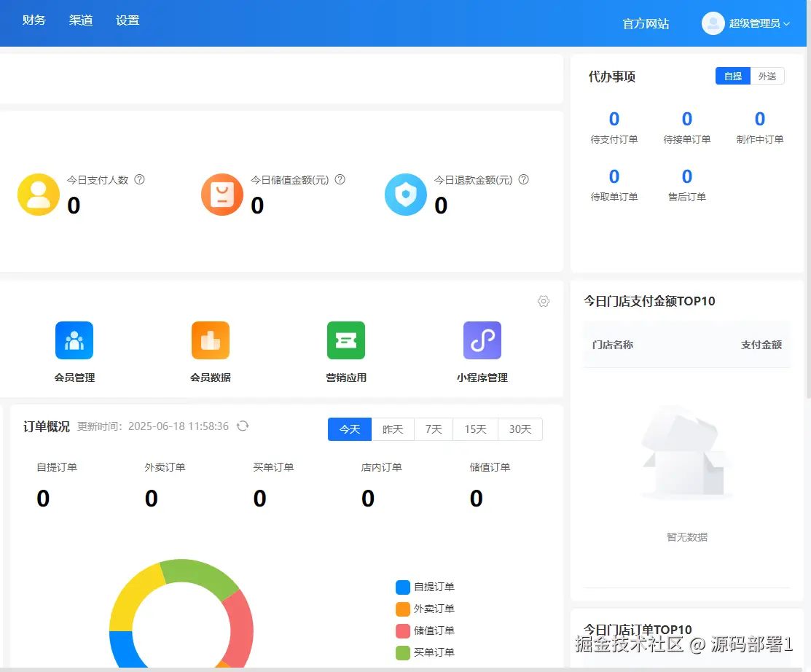Open the 财务 menu
This screenshot has height=672, width=811.
(x=34, y=20)
